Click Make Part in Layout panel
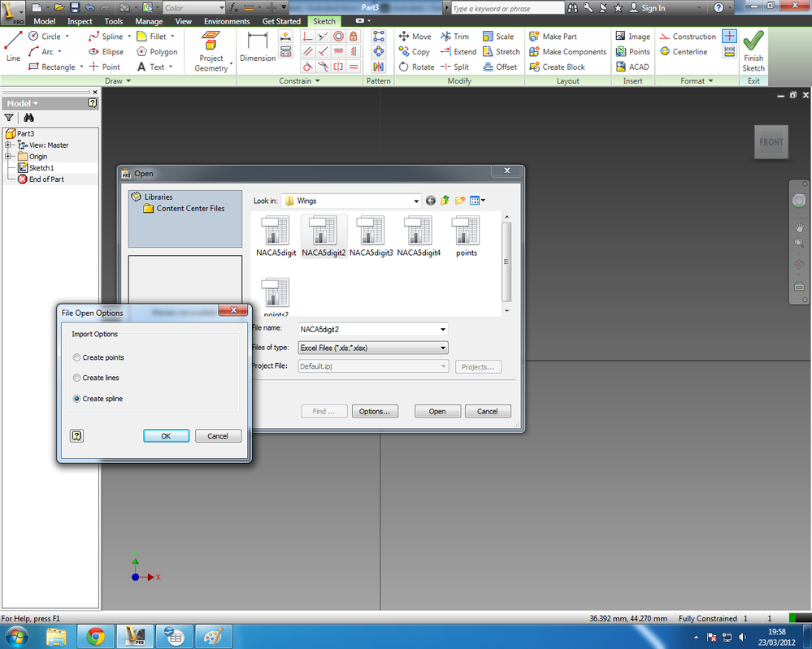The height and width of the screenshot is (649, 812). pos(553,37)
